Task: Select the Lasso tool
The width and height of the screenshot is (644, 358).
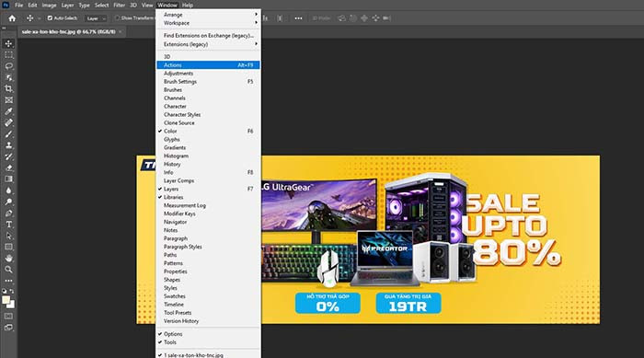Action: point(8,66)
